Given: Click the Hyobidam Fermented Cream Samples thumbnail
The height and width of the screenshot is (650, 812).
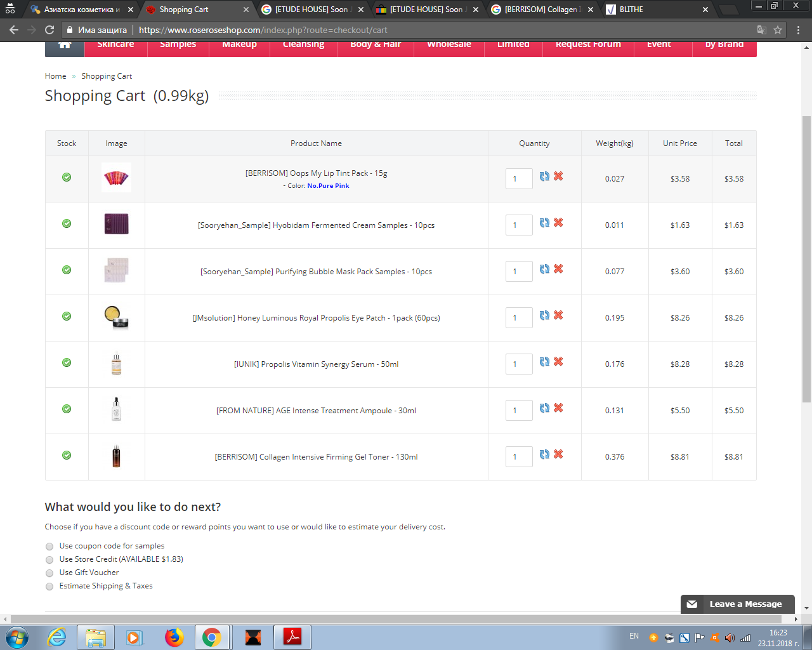Looking at the screenshot, I should pyautogui.click(x=116, y=224).
